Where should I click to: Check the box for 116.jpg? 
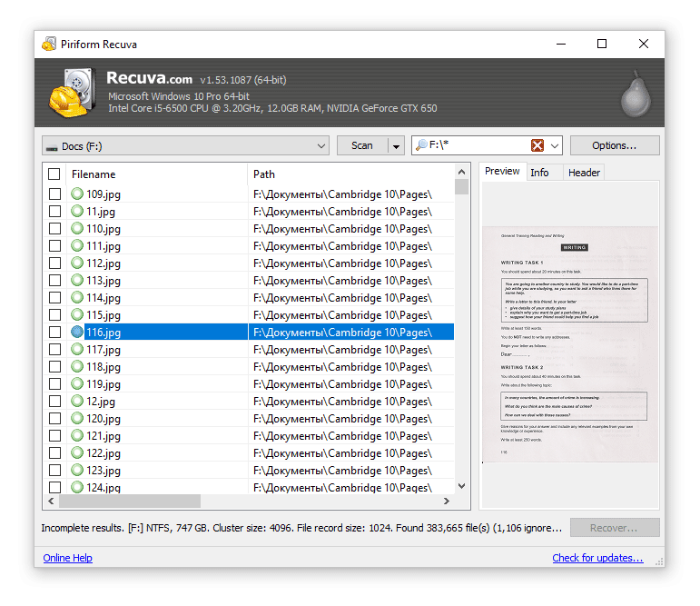[54, 332]
